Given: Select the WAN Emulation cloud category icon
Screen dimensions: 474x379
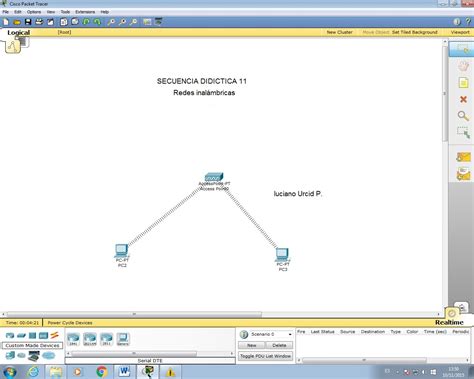Looking at the screenshot, I should coord(21,356).
